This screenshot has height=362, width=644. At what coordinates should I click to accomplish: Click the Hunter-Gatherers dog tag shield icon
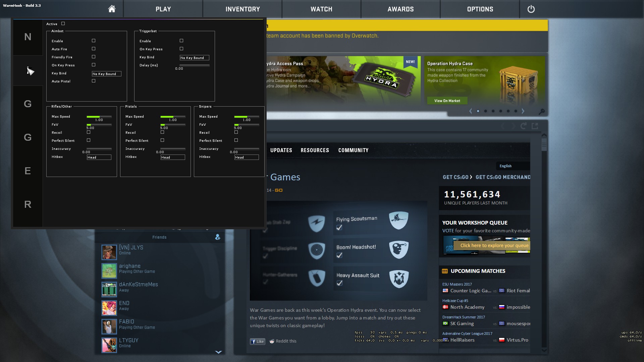coord(317,278)
